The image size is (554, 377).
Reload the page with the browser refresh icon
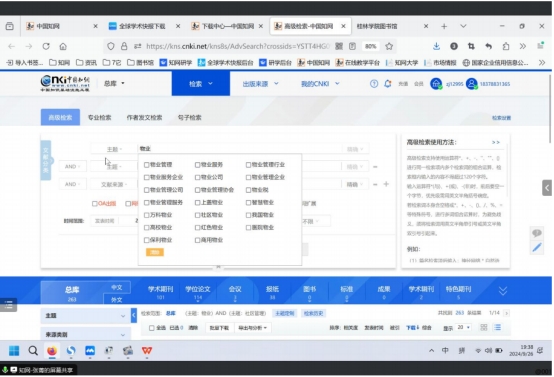(x=46, y=46)
